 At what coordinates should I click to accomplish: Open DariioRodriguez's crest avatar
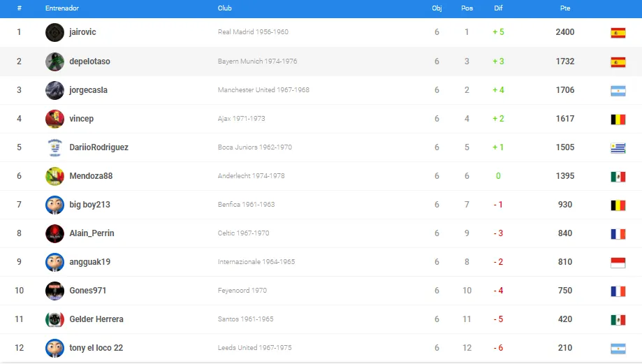coord(54,147)
